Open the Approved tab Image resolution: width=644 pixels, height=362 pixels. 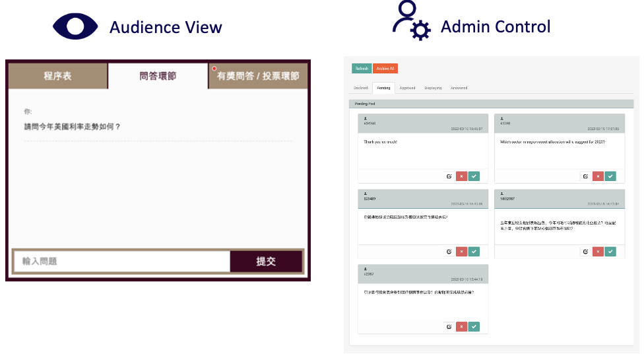pyautogui.click(x=407, y=88)
